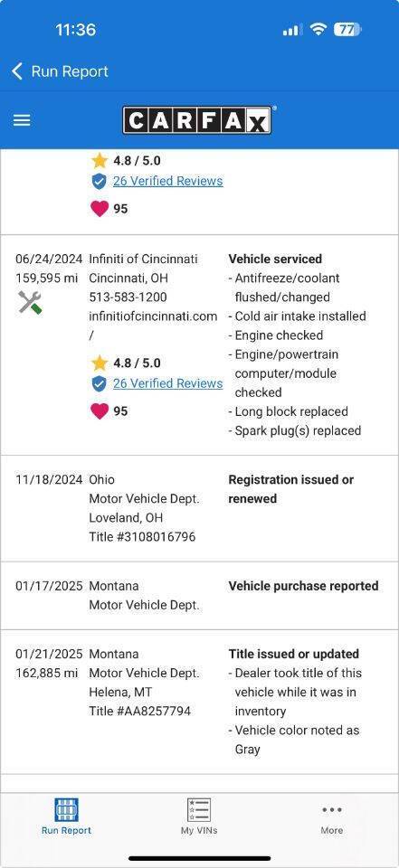Tap the wrench service icon for 06/24/2024
399x868 pixels.
(30, 304)
